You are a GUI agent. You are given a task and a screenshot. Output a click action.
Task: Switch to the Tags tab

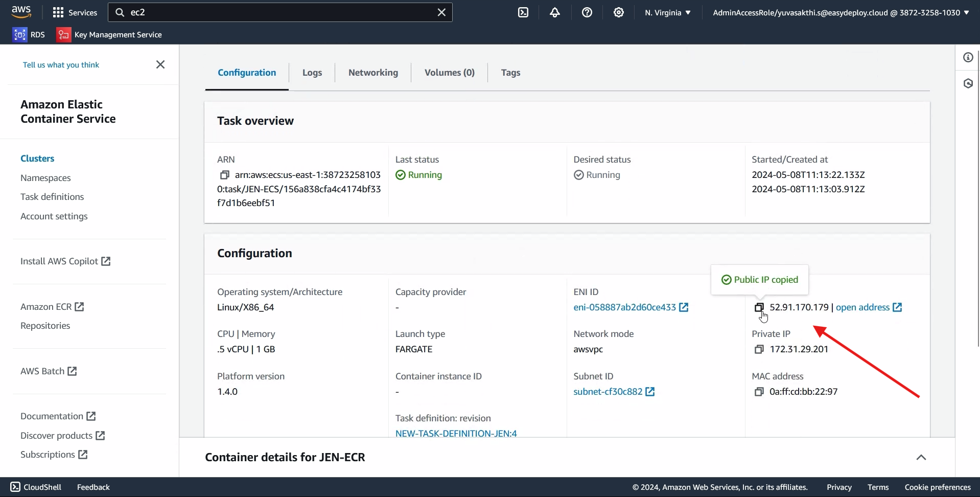click(510, 73)
